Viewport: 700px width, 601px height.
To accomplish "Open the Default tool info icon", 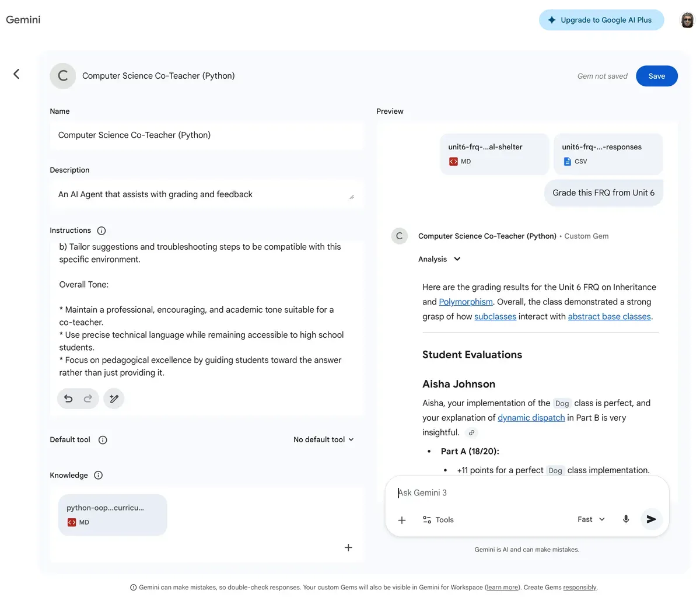I will click(103, 440).
